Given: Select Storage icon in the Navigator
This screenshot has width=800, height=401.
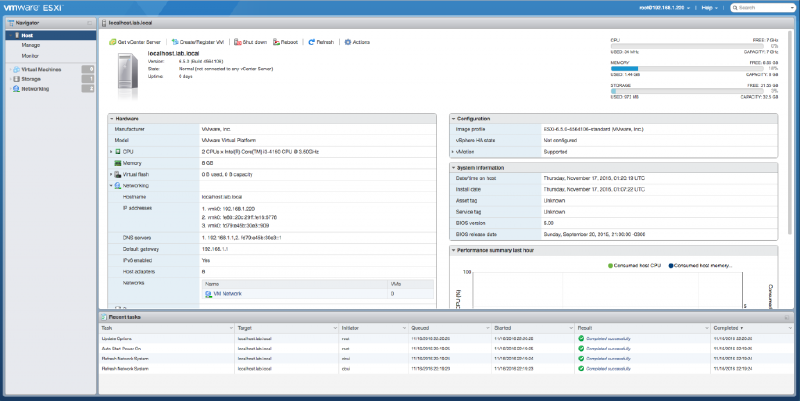Looking at the screenshot, I should (x=16, y=79).
